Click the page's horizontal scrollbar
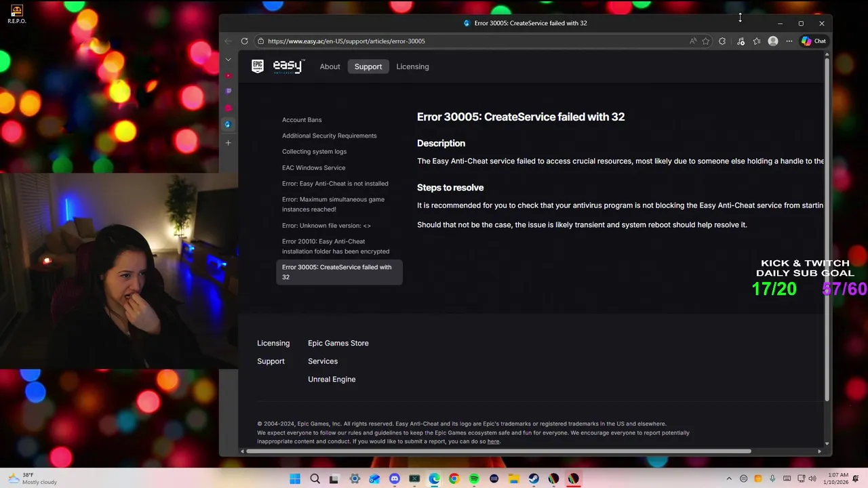Screen dimensions: 868x488 (x=498, y=451)
